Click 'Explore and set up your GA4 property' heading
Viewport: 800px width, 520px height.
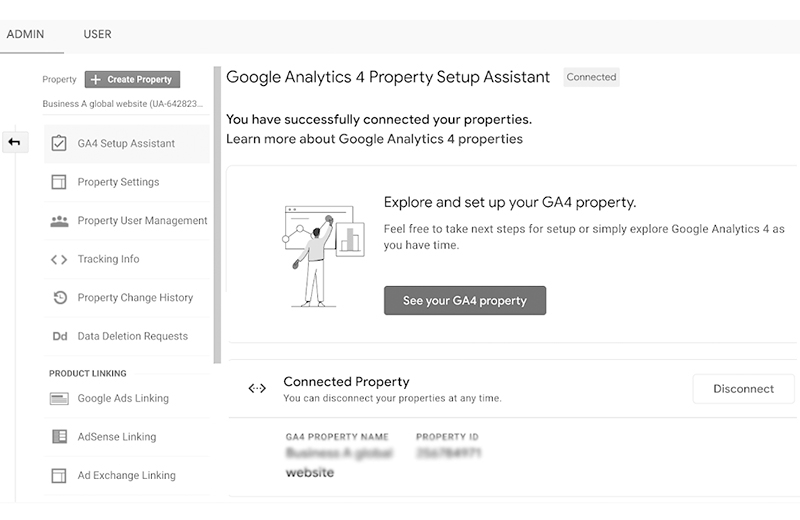point(510,203)
